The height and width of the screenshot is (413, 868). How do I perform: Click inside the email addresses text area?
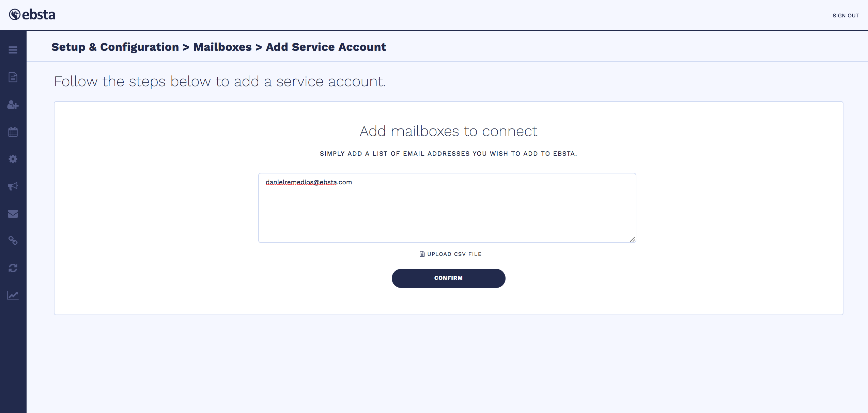tap(447, 211)
